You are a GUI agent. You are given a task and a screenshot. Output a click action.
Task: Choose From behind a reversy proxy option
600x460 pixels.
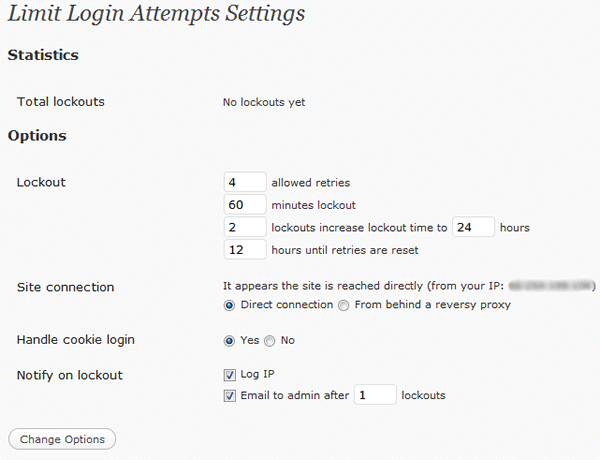(343, 305)
